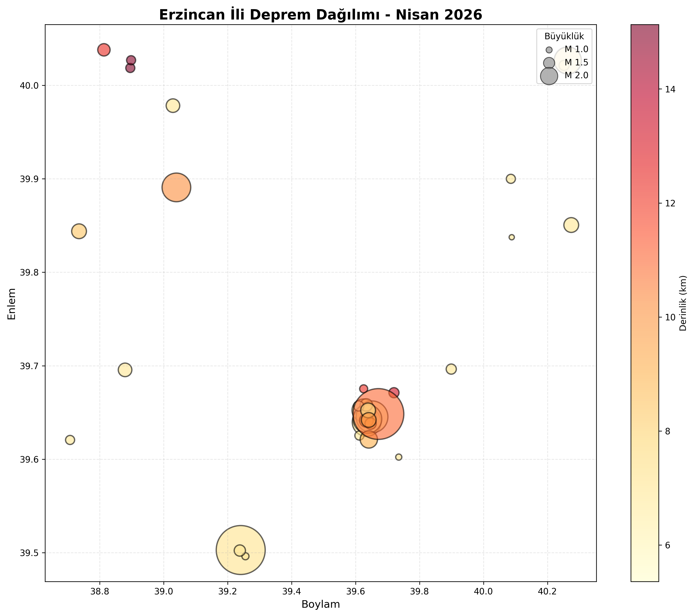Click the Derinlik (km) colorbar label
The height and width of the screenshot is (616, 694).
tap(683, 303)
